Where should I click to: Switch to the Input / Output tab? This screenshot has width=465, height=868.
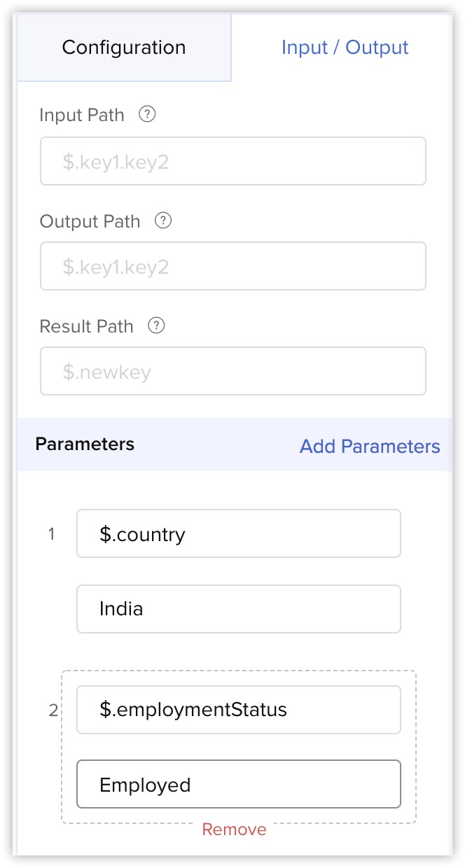345,48
